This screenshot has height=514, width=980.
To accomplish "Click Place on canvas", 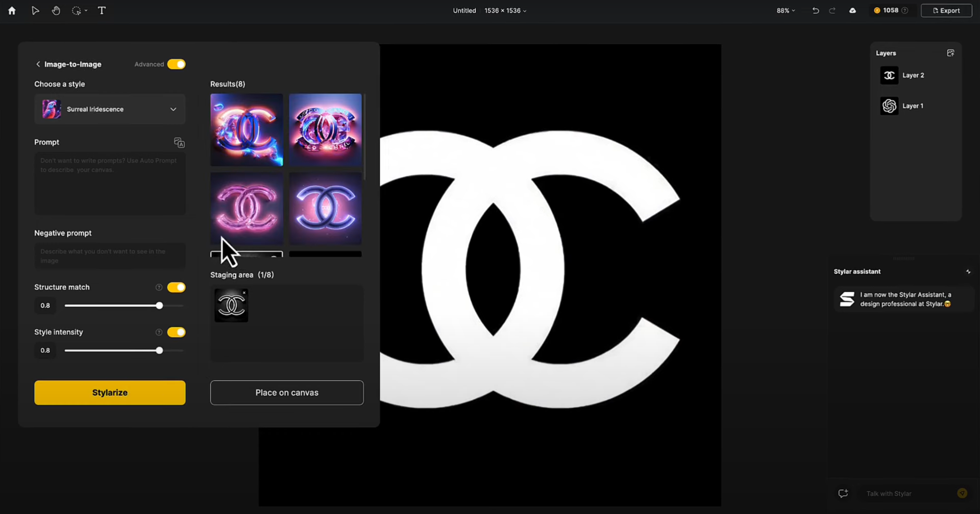I will 287,393.
